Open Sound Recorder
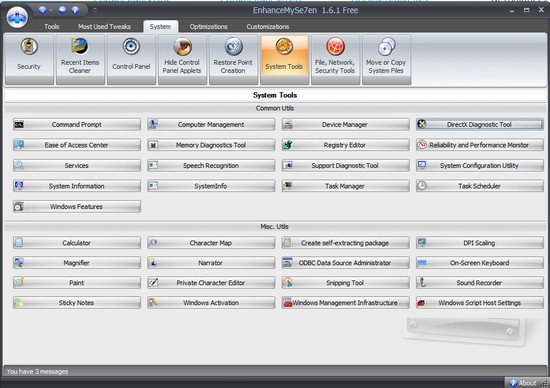 [480, 283]
